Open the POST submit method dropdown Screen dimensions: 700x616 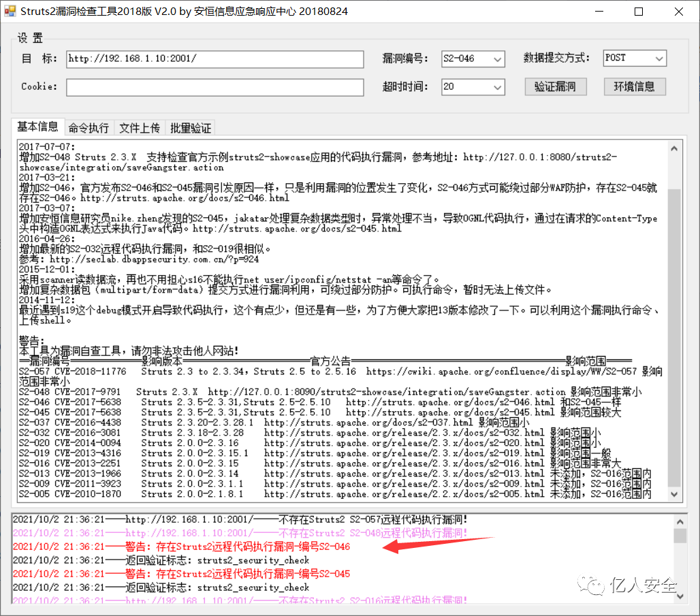[x=635, y=58]
